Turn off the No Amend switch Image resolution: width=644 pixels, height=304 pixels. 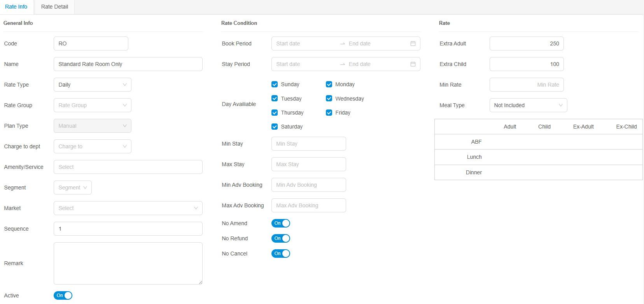(x=280, y=223)
